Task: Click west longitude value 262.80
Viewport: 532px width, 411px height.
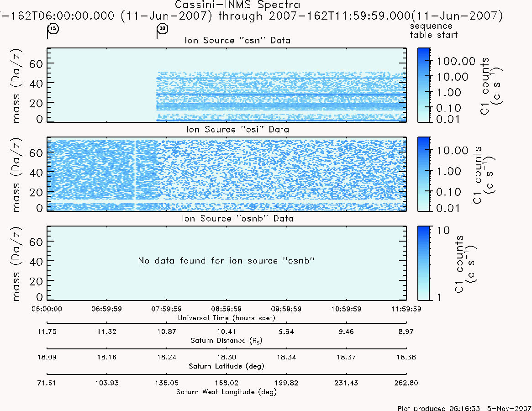Action: 406,383
